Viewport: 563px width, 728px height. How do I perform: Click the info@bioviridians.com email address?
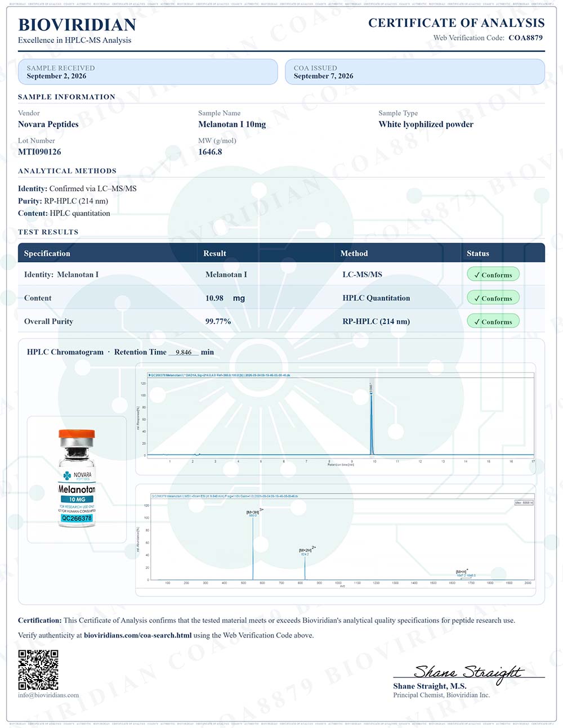point(48,695)
